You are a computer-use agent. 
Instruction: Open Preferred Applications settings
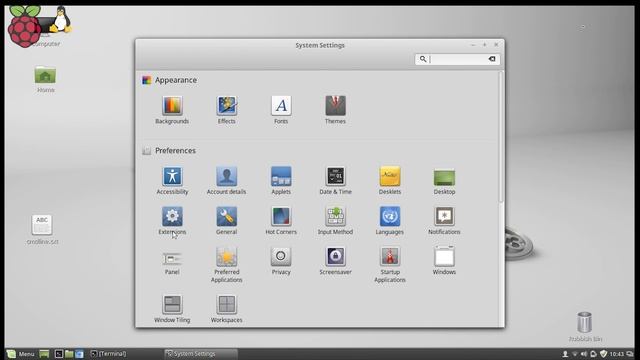(227, 264)
